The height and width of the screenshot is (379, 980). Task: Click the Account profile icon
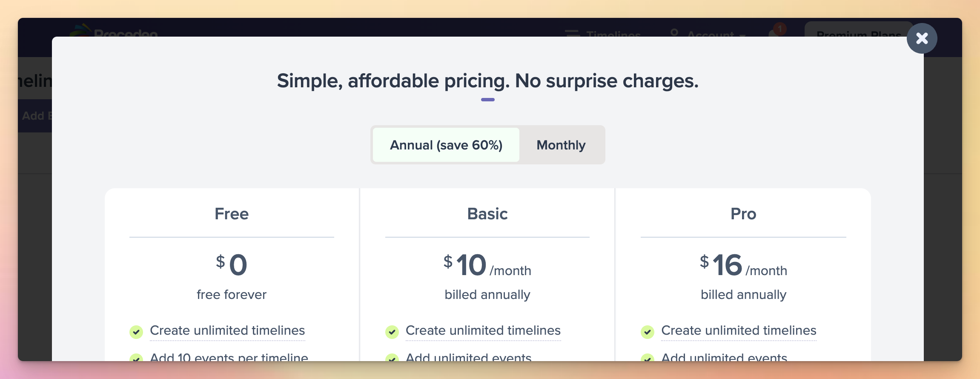674,32
